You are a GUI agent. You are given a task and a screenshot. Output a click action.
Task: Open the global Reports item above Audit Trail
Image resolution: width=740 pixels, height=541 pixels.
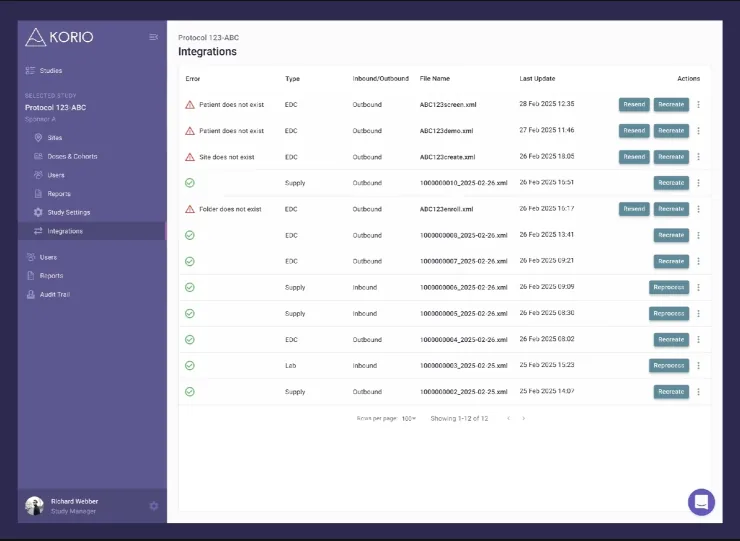[x=51, y=276]
